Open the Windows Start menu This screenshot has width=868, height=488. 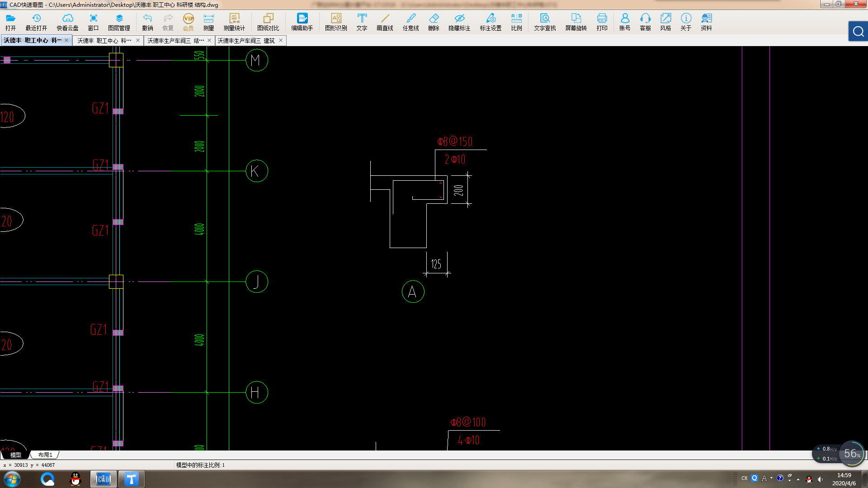coord(12,479)
